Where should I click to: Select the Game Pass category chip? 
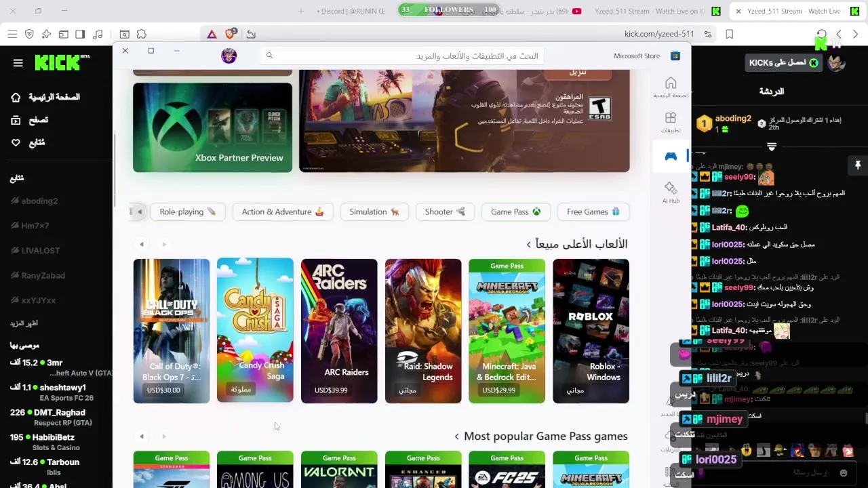515,211
